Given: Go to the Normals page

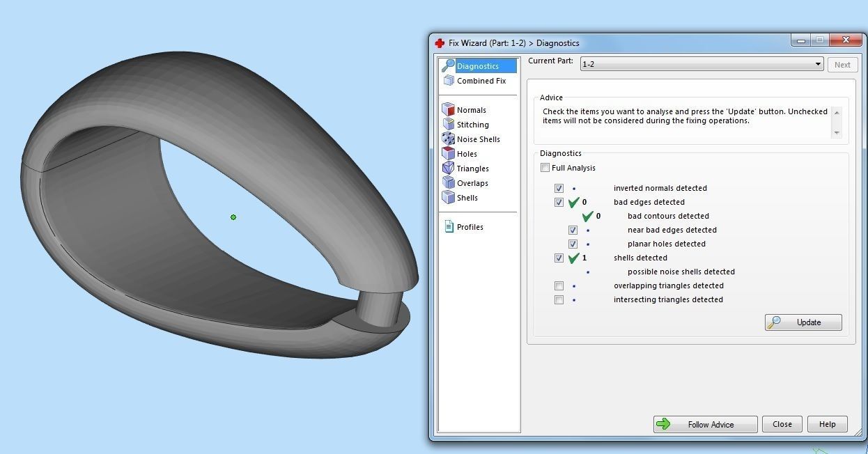Looking at the screenshot, I should click(x=472, y=110).
